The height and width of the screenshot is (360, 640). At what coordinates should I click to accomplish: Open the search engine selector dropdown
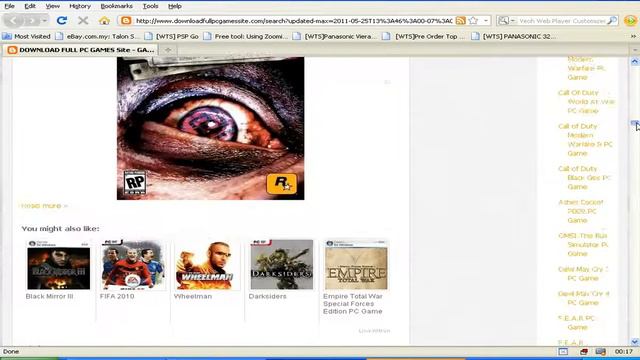507,20
